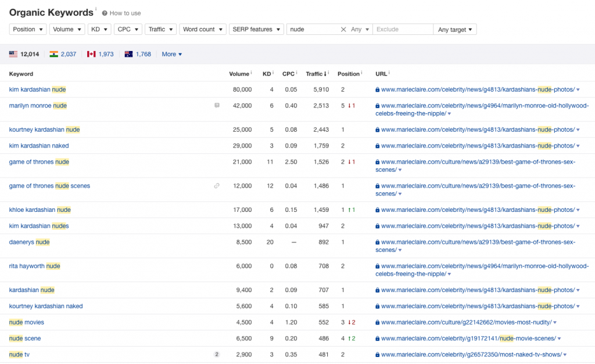Sort by the CPC column header

[289, 74]
